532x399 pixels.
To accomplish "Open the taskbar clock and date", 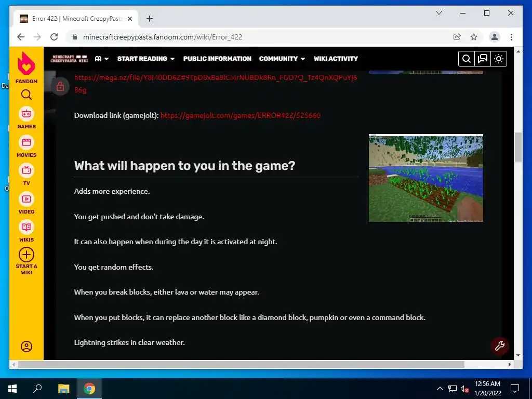I will (487, 389).
